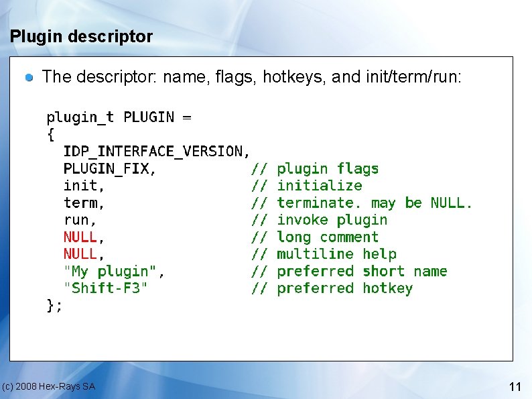The width and height of the screenshot is (532, 399).
Task: Click the "PLUGIN_FIX," identifier
Action: pos(110,168)
